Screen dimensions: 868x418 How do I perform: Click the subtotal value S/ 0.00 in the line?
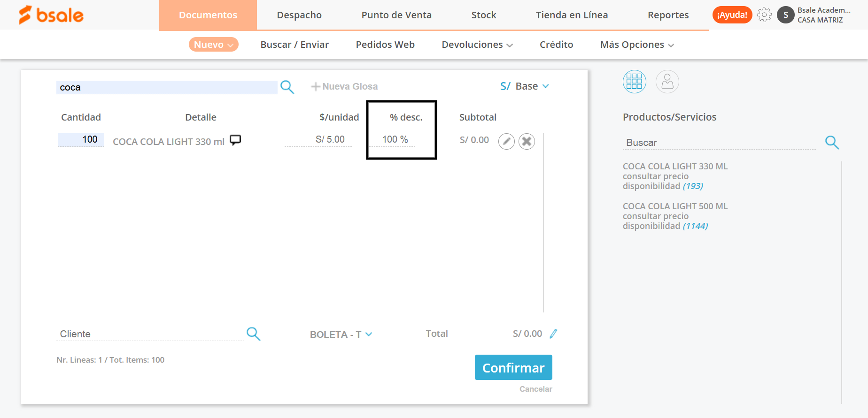pyautogui.click(x=474, y=140)
